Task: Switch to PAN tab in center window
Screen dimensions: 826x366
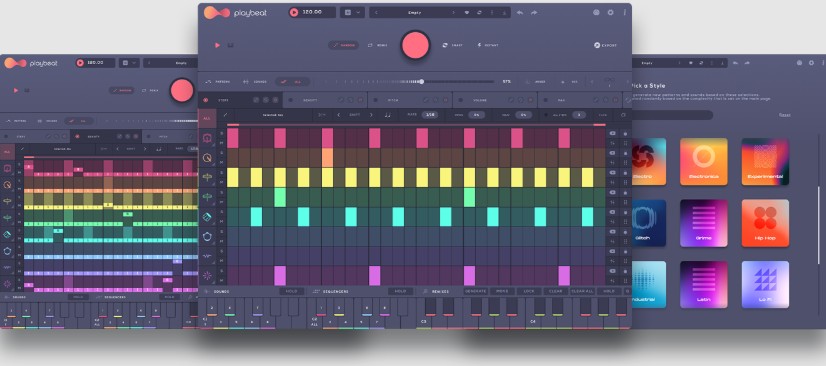Action: point(579,100)
